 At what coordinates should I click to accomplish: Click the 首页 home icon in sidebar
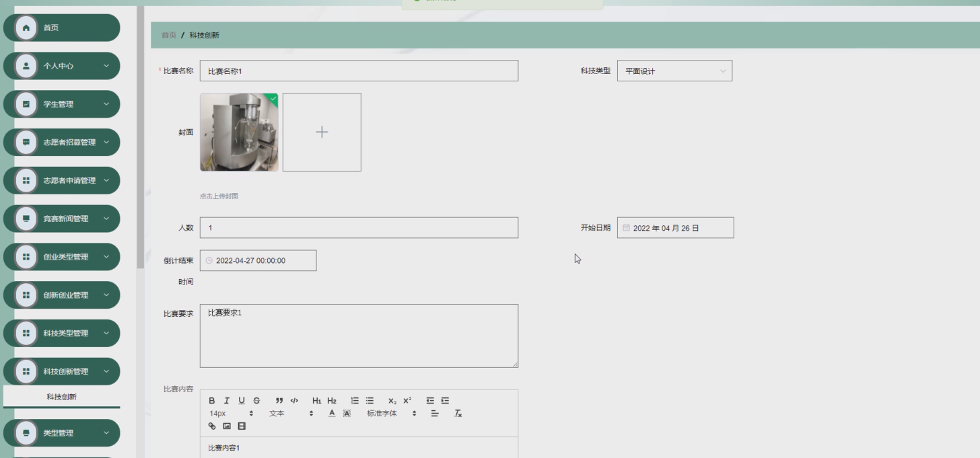[x=26, y=28]
